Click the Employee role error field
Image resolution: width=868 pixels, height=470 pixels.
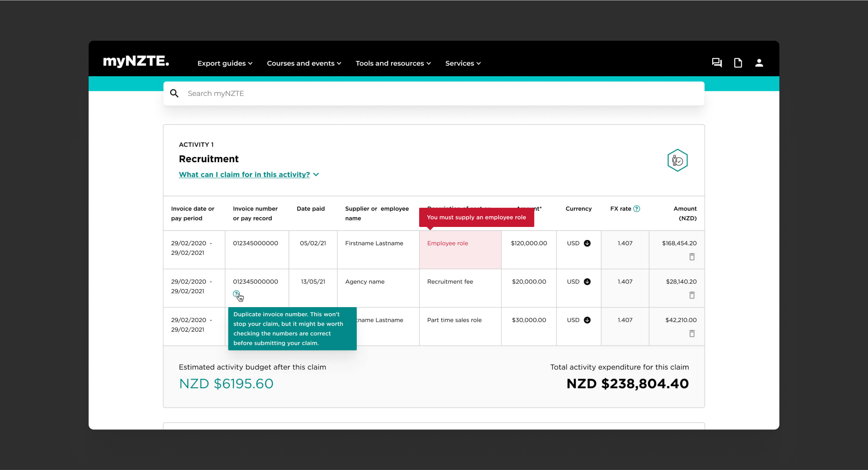click(x=460, y=250)
